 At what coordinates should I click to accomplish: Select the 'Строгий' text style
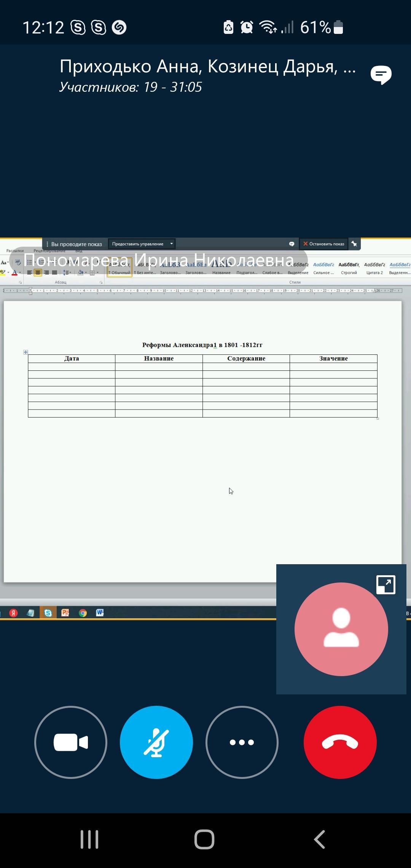349,268
